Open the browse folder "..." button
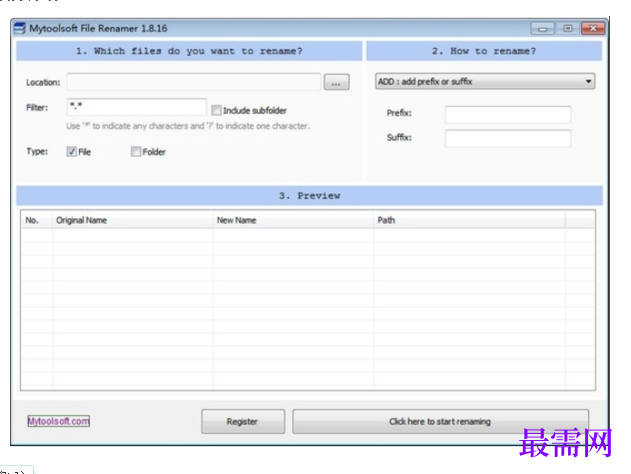 tap(336, 82)
